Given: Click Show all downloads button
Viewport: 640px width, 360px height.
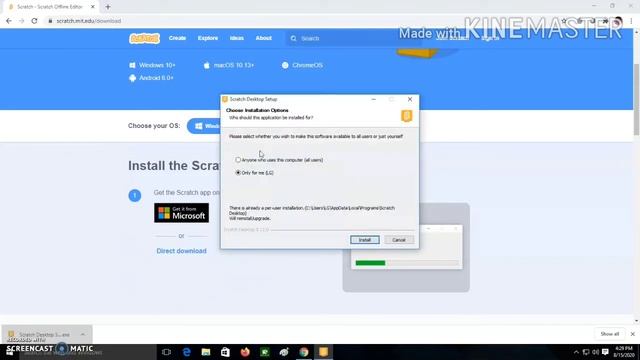Looking at the screenshot, I should (610, 334).
